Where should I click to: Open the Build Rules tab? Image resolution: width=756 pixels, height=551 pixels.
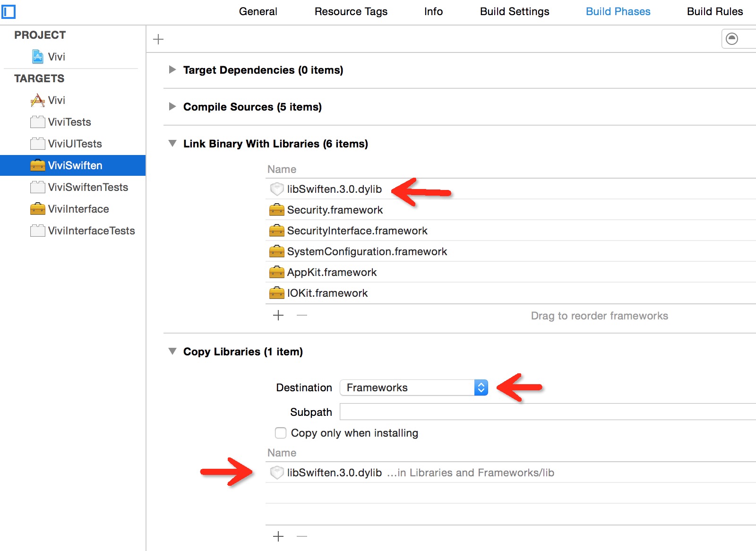[714, 11]
